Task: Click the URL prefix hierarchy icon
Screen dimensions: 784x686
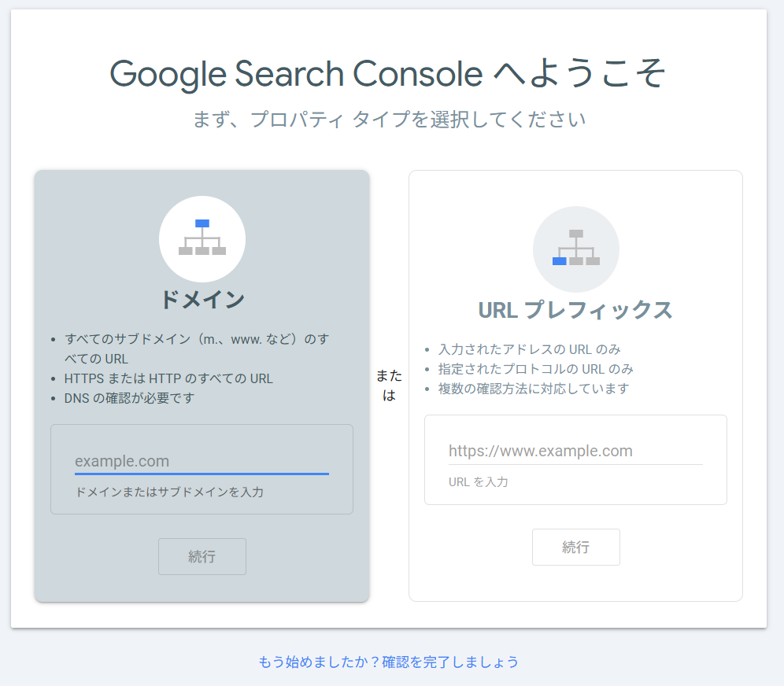Action: (x=575, y=249)
